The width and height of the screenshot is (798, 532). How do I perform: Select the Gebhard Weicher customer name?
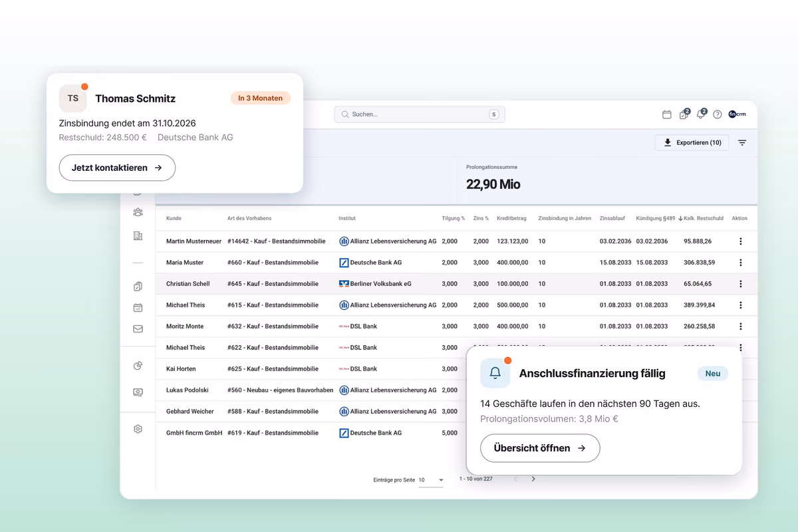(190, 412)
